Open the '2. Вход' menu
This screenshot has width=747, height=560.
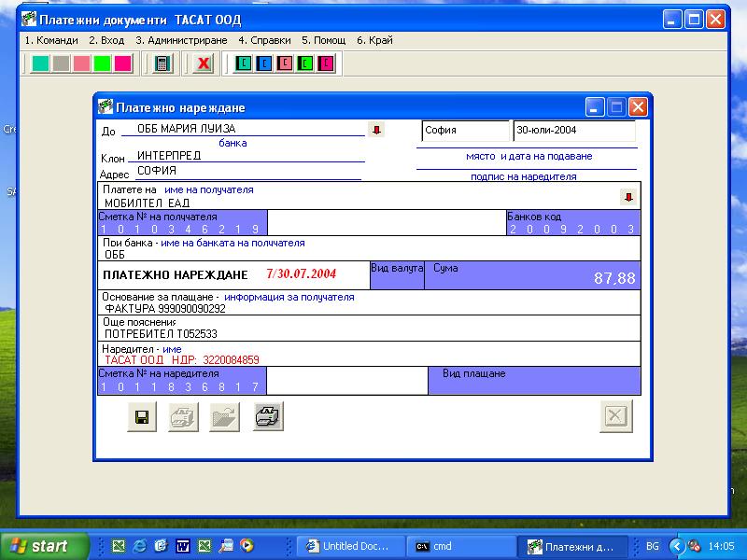pos(106,40)
